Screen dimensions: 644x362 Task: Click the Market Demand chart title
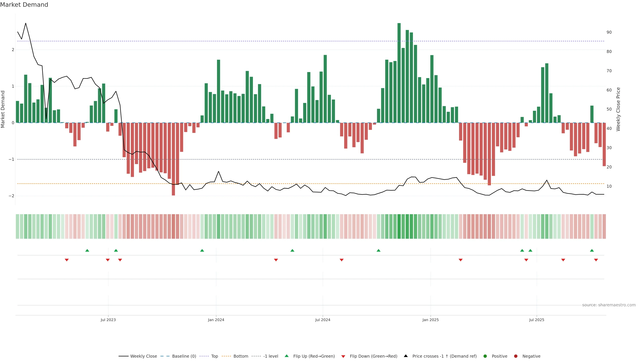point(24,5)
